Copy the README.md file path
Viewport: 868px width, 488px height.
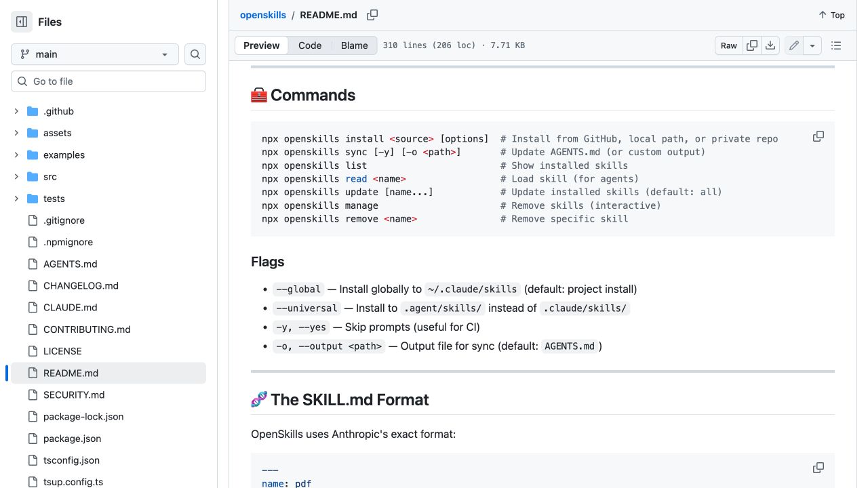coord(372,15)
